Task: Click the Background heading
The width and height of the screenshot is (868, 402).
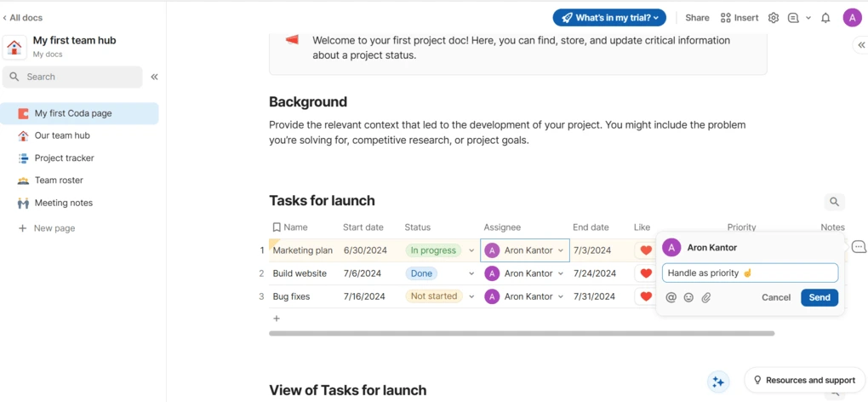Action: 308,102
